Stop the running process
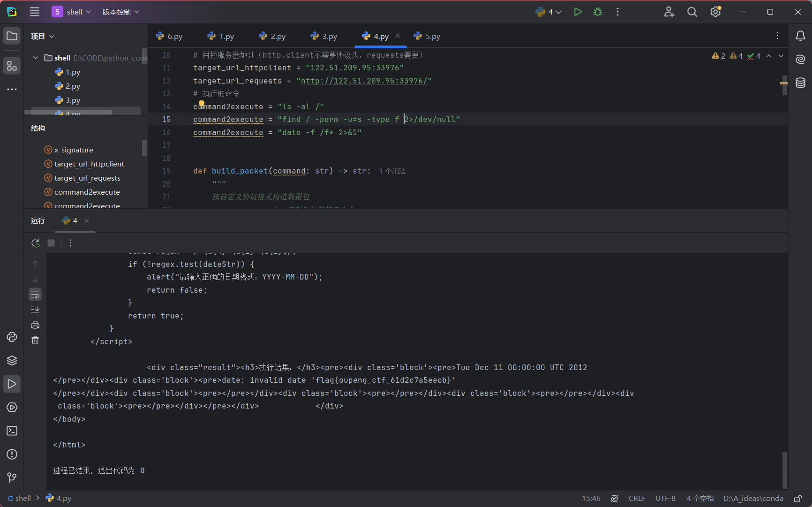Viewport: 812px width, 507px height. coord(51,243)
